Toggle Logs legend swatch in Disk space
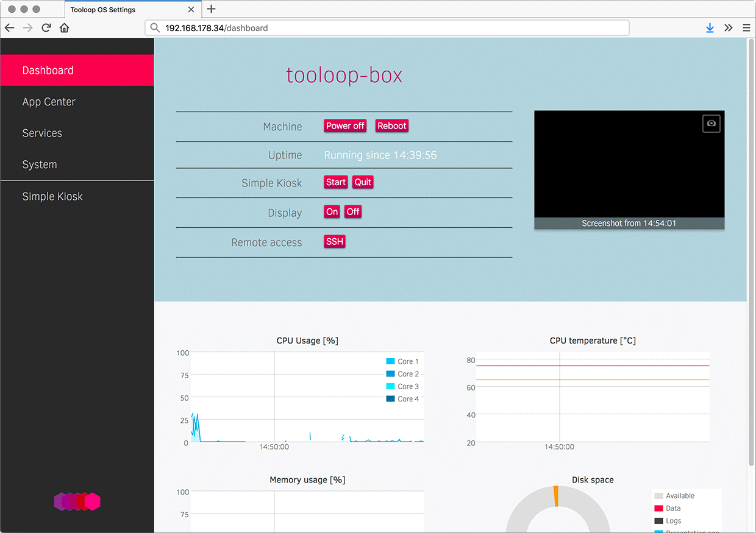 coord(658,521)
